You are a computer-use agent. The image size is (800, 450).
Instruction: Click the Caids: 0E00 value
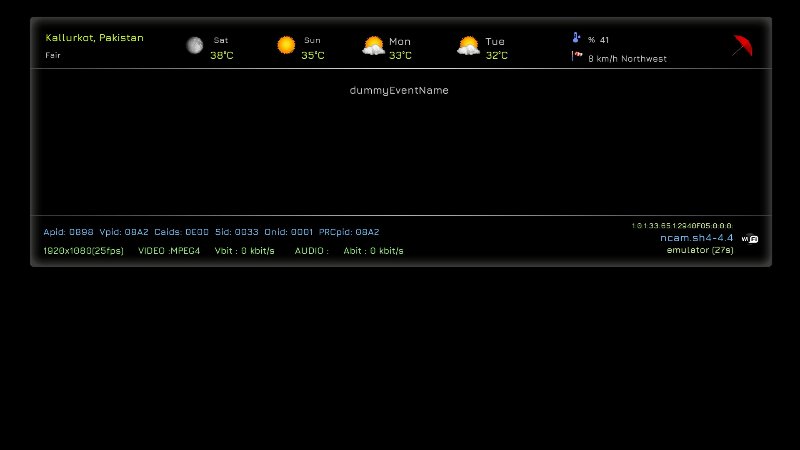coord(182,232)
